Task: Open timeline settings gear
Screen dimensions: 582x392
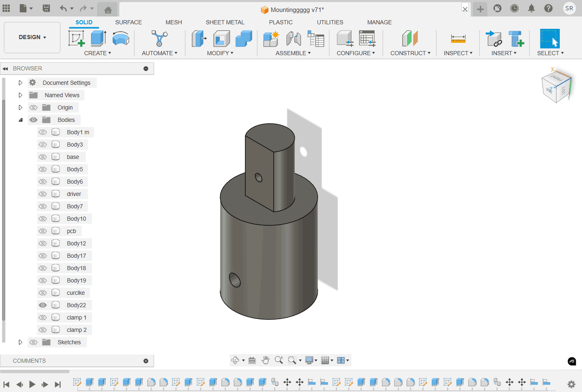Action: click(x=571, y=384)
